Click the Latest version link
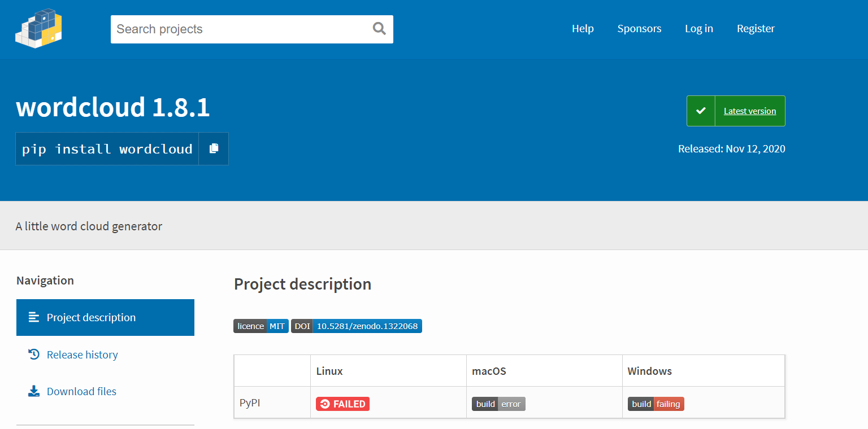This screenshot has width=868, height=429. point(750,111)
